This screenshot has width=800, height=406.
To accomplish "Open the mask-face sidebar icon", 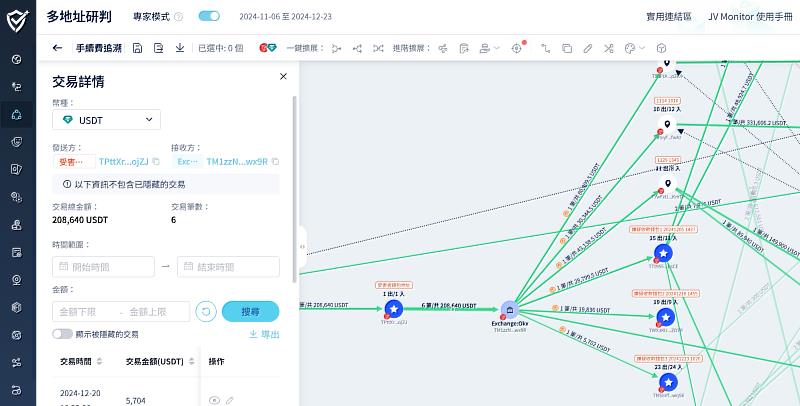I will point(17,142).
